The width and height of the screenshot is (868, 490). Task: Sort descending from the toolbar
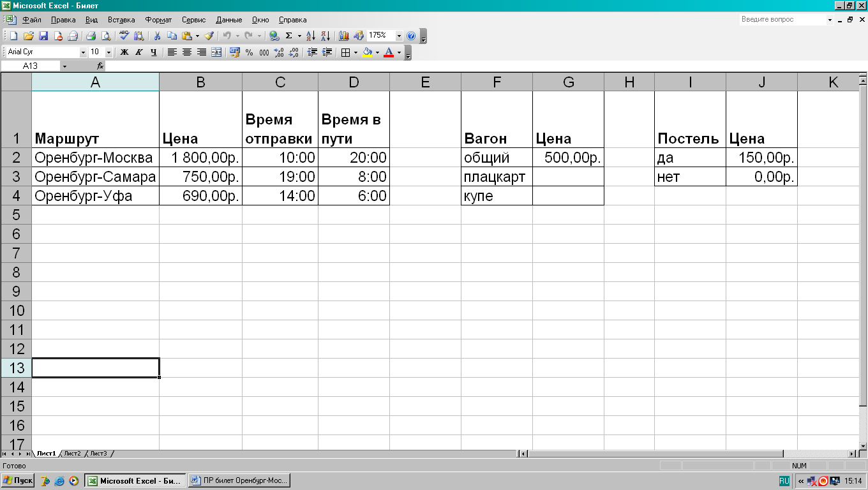click(325, 36)
